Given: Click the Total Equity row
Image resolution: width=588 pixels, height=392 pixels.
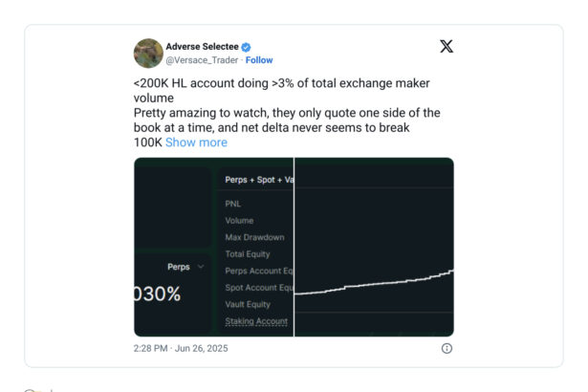Looking at the screenshot, I should point(248,254).
